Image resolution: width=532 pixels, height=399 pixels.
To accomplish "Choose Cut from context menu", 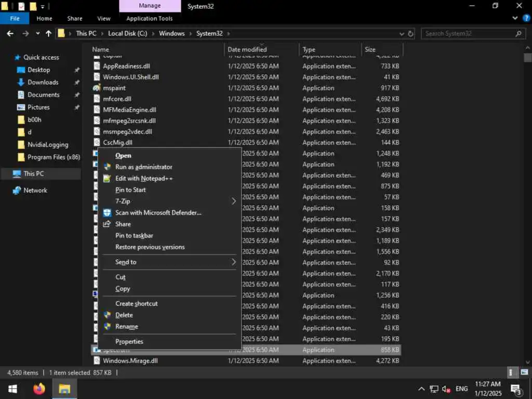I will point(121,277).
